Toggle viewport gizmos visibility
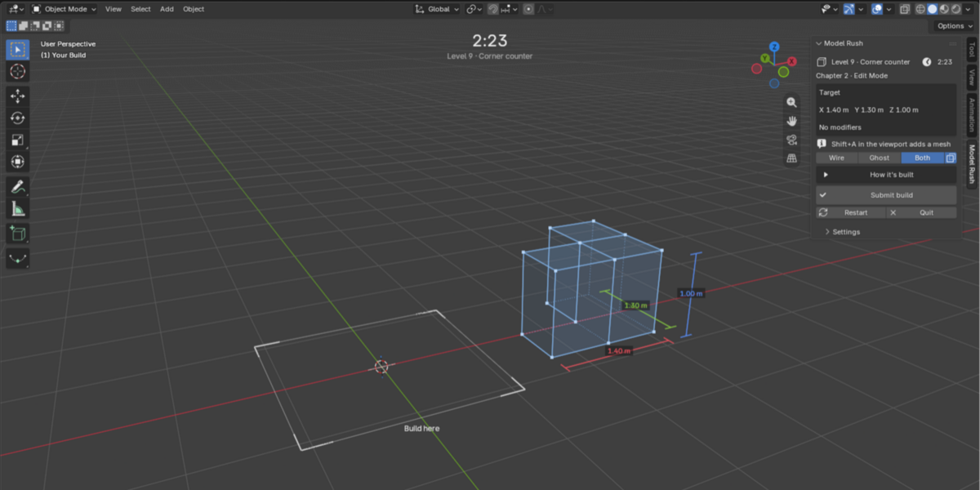This screenshot has height=490, width=980. click(x=851, y=9)
